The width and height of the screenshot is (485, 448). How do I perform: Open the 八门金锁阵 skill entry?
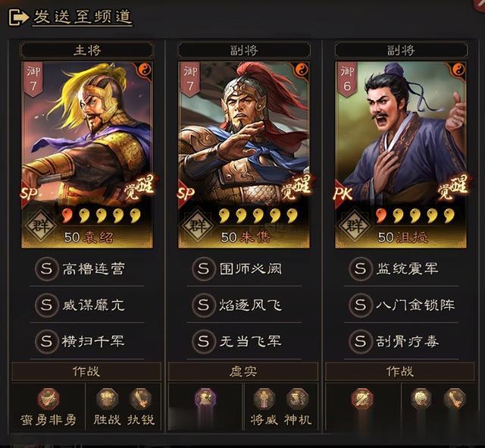click(x=401, y=305)
